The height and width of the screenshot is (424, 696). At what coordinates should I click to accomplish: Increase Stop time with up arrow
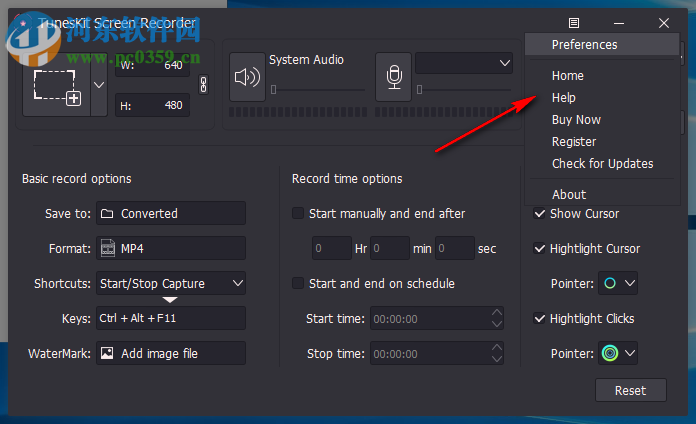pyautogui.click(x=497, y=348)
